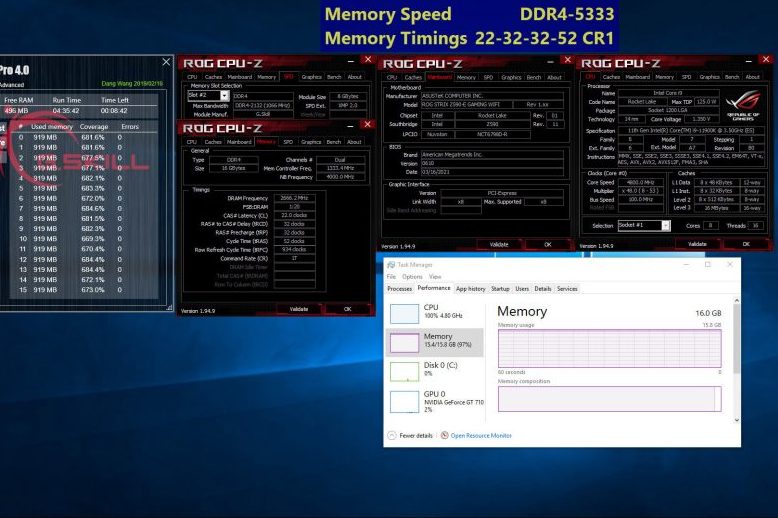Close the CPU-Z Memory timings window
778x518 pixels.
[368, 125]
